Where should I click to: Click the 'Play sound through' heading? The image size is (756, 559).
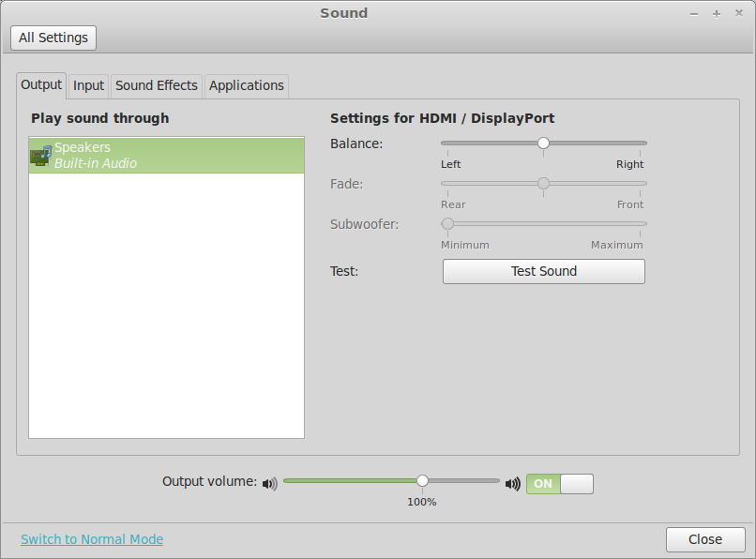point(99,118)
